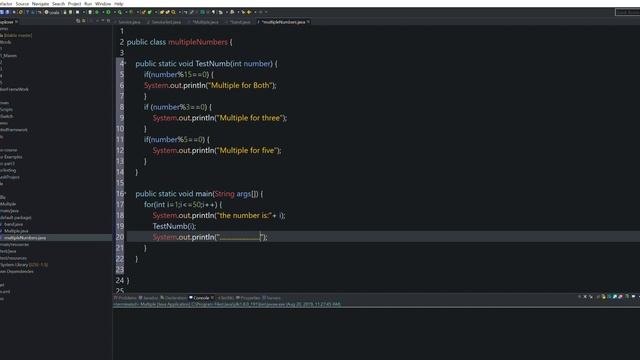Select the Maven Dependencies node

pos(17,271)
